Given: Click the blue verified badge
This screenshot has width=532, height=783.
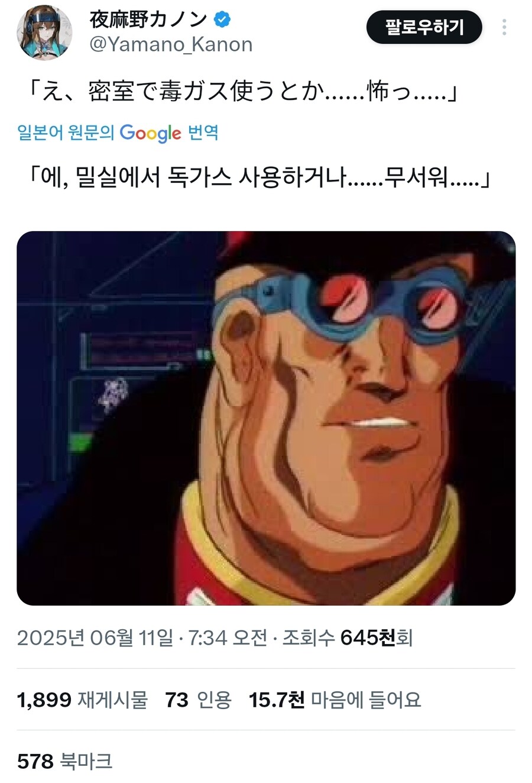Looking at the screenshot, I should 222,20.
